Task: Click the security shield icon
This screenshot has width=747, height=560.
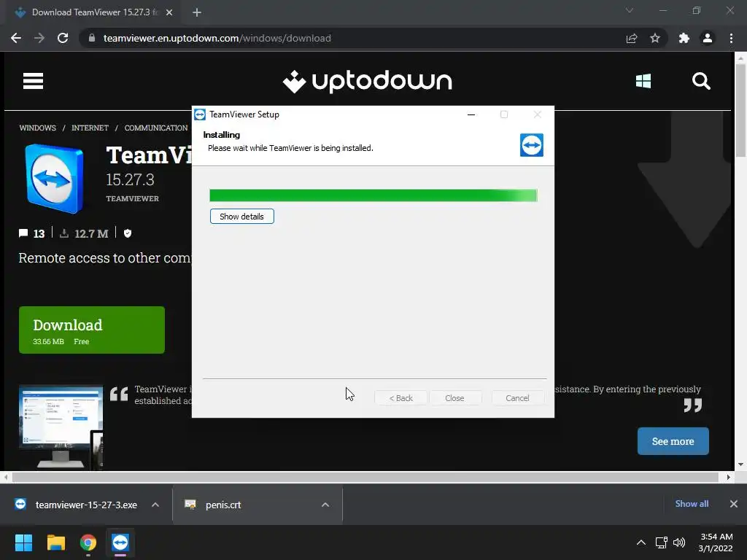Action: (x=127, y=233)
